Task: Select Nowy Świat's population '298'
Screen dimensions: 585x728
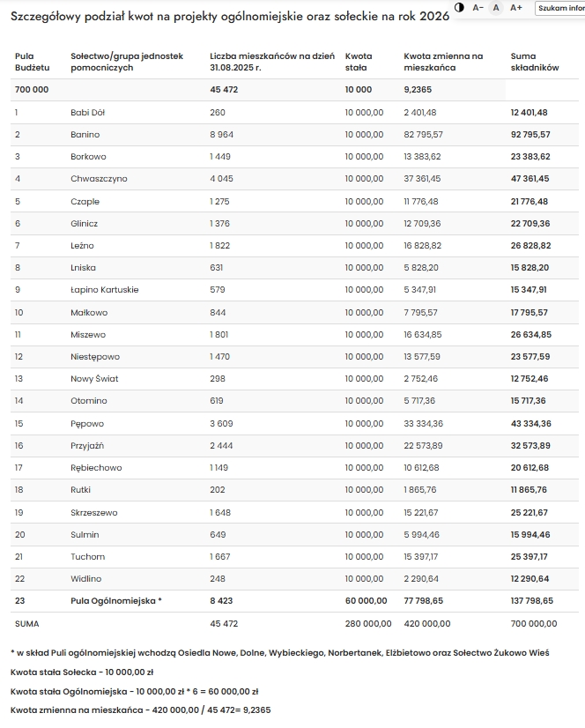Action: coord(218,379)
